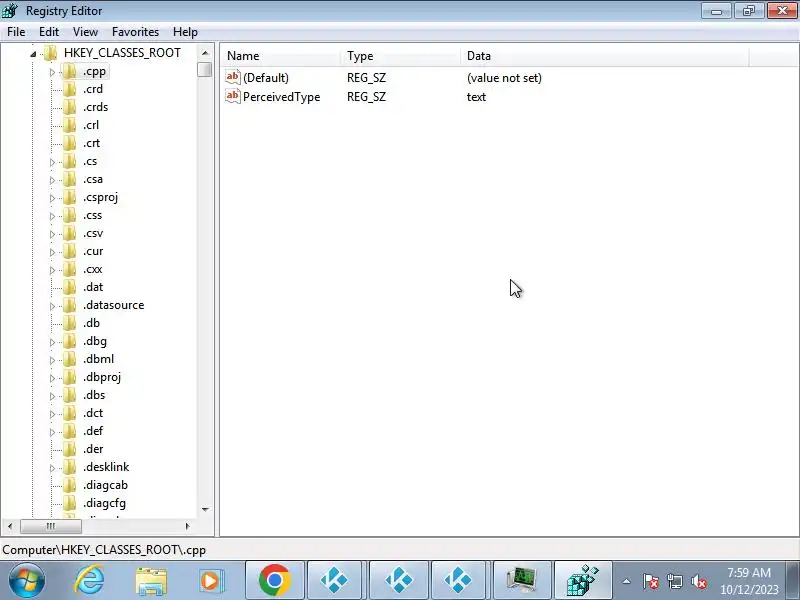Open the Help menu
The width and height of the screenshot is (800, 600).
[185, 32]
